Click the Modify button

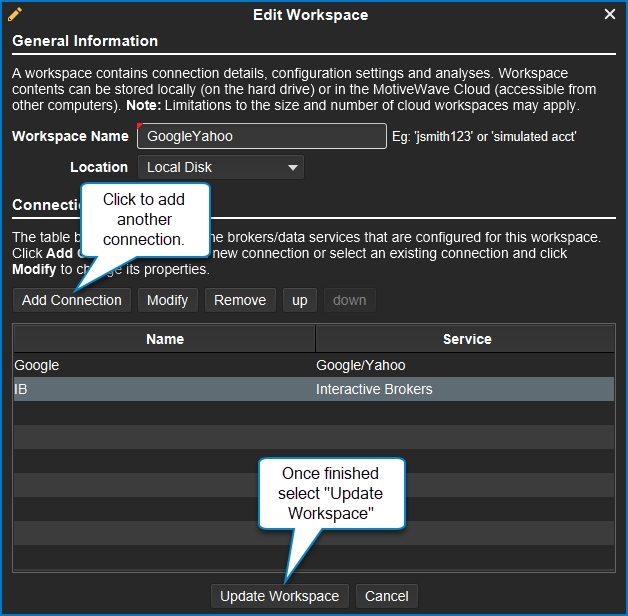(167, 300)
